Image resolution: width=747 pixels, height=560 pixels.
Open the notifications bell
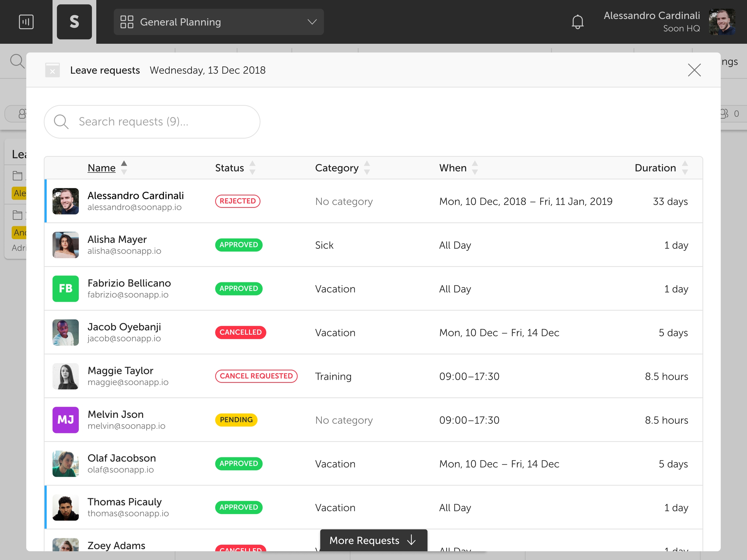pyautogui.click(x=577, y=22)
